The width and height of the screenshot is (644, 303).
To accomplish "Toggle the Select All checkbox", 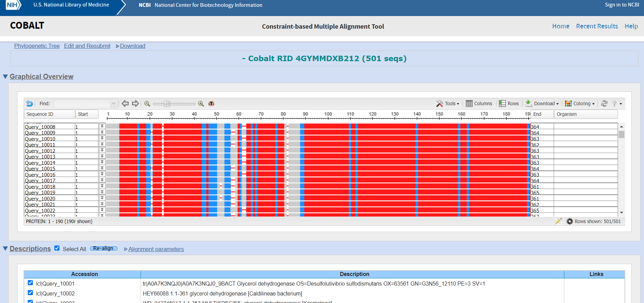I will [57, 248].
